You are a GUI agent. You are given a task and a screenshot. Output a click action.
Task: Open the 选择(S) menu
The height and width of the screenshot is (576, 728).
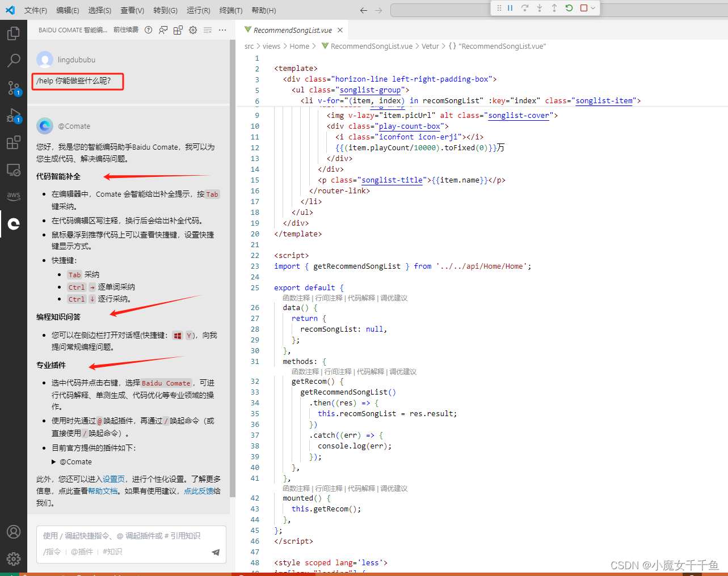(x=100, y=10)
